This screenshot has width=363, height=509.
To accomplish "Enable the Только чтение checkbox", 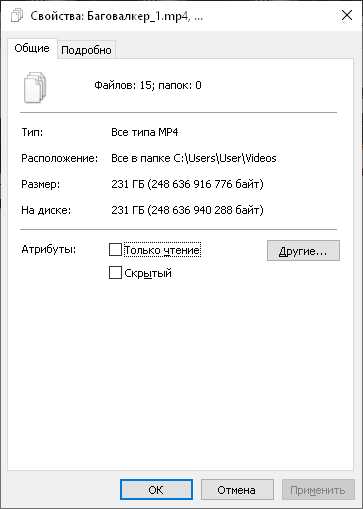I will 115,250.
